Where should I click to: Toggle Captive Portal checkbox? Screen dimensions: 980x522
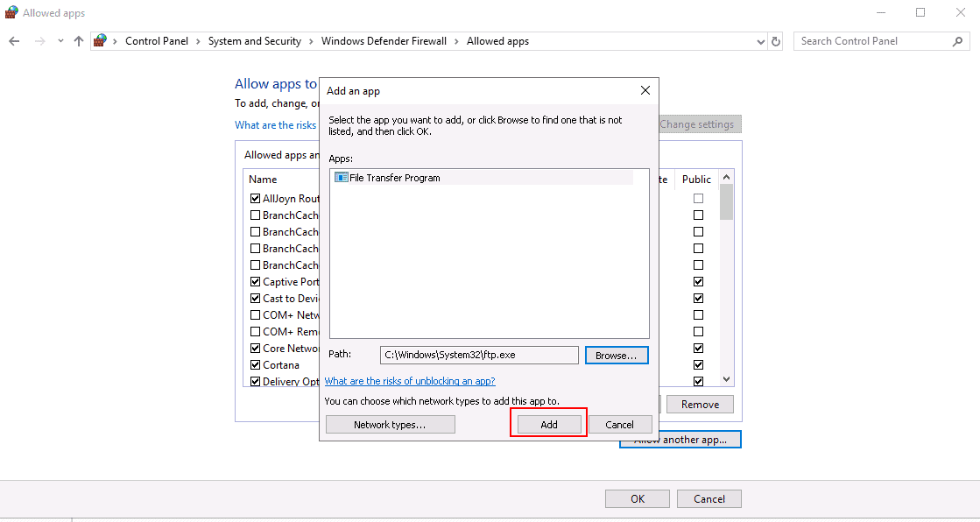tap(255, 281)
